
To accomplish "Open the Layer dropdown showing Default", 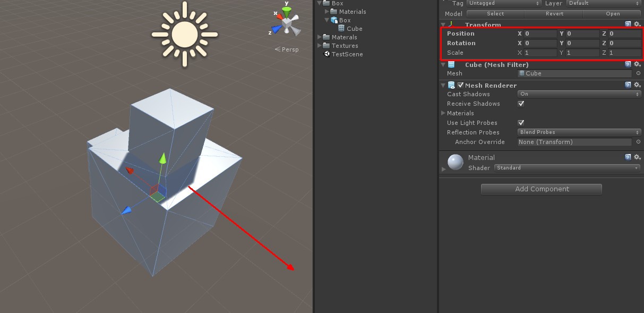I will pos(603,3).
